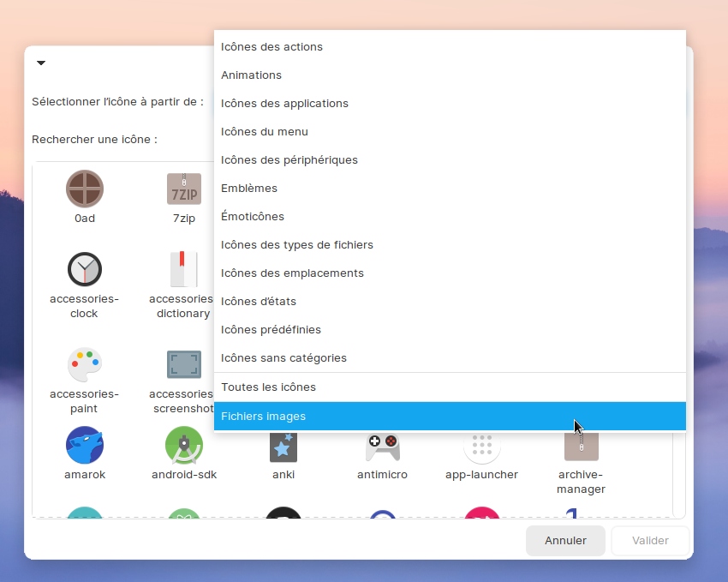Choose the amarok wolf icon
The height and width of the screenshot is (582, 728).
[85, 446]
